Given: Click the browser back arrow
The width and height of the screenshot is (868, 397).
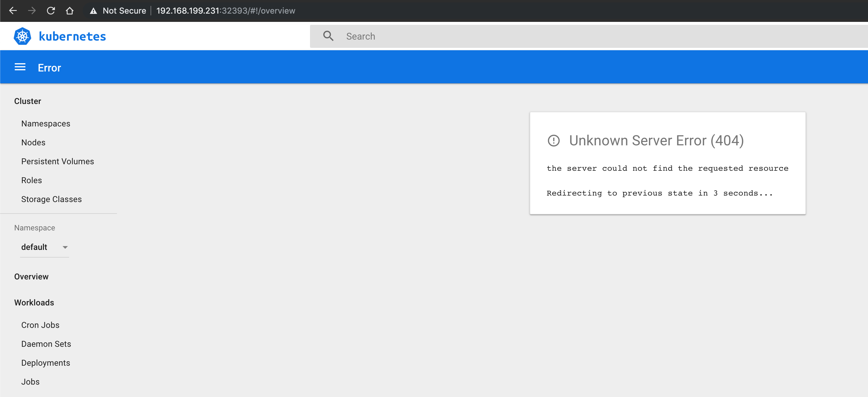Looking at the screenshot, I should tap(13, 10).
